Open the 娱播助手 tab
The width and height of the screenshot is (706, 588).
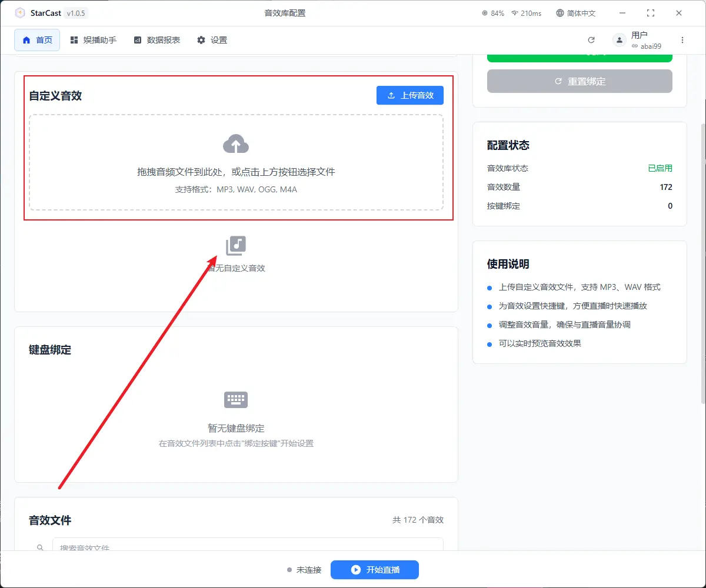point(93,40)
